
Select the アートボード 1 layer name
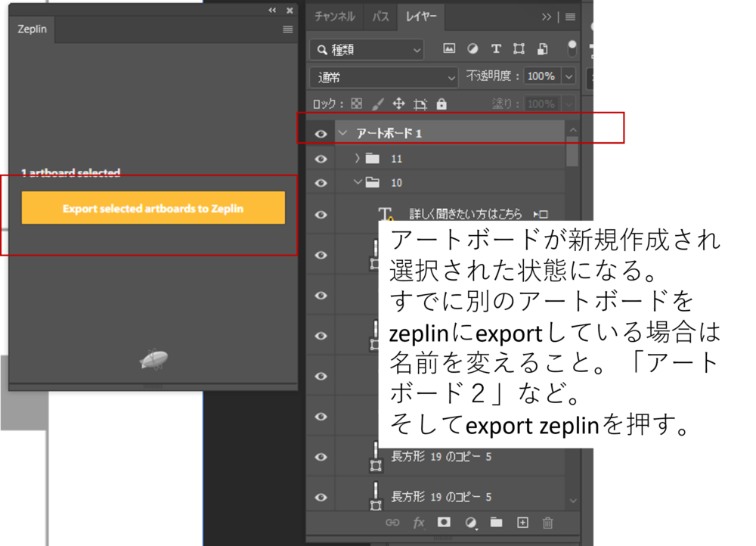click(x=389, y=133)
